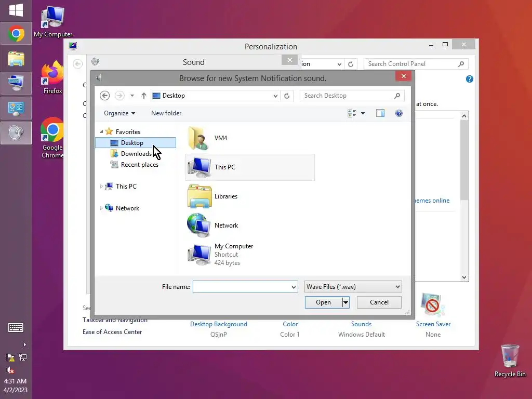This screenshot has height=399, width=532.
Task: Open Personalization help question mark
Action: [x=469, y=79]
